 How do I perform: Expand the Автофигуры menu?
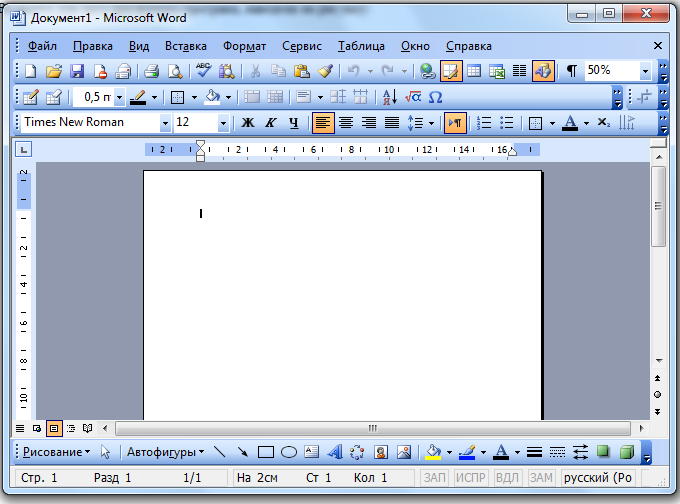point(166,452)
